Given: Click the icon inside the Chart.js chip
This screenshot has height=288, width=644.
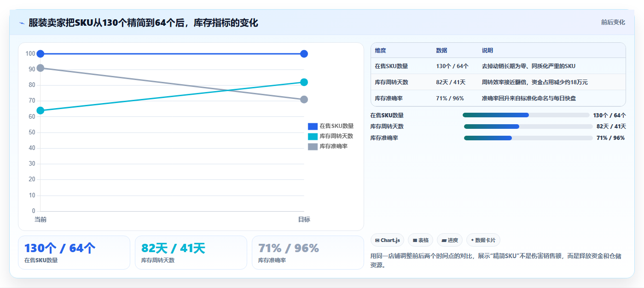Looking at the screenshot, I should coord(377,240).
